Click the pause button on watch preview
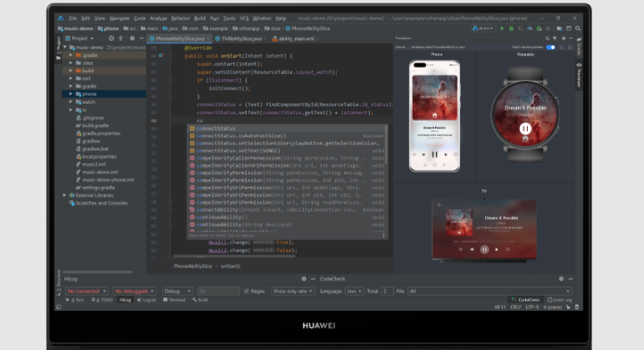This screenshot has height=350, width=644. (x=525, y=129)
